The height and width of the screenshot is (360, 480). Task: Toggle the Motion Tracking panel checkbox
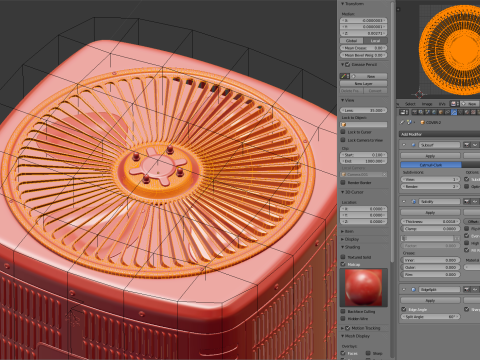pyautogui.click(x=347, y=328)
